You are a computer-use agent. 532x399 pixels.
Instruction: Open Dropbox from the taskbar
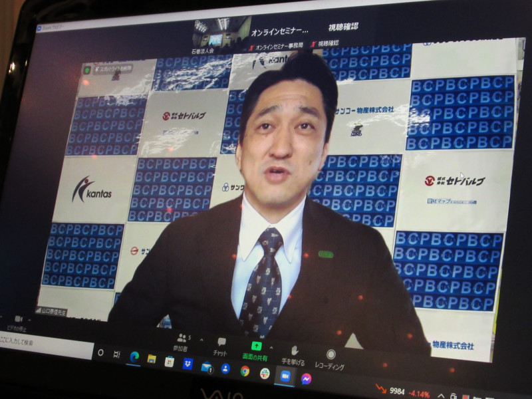pos(188,364)
